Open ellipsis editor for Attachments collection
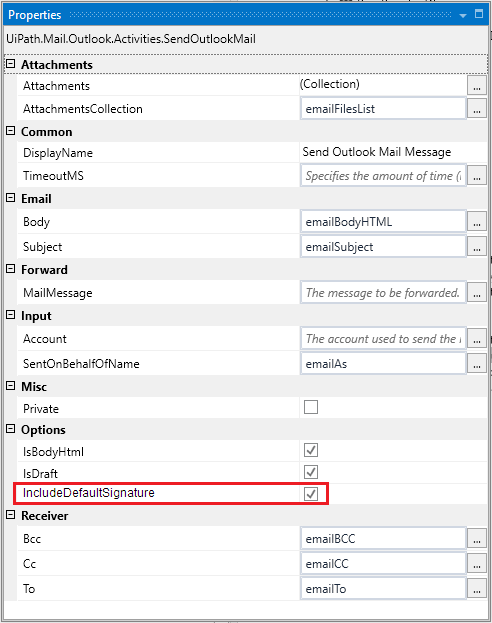Image resolution: width=492 pixels, height=623 pixels. pos(477,85)
